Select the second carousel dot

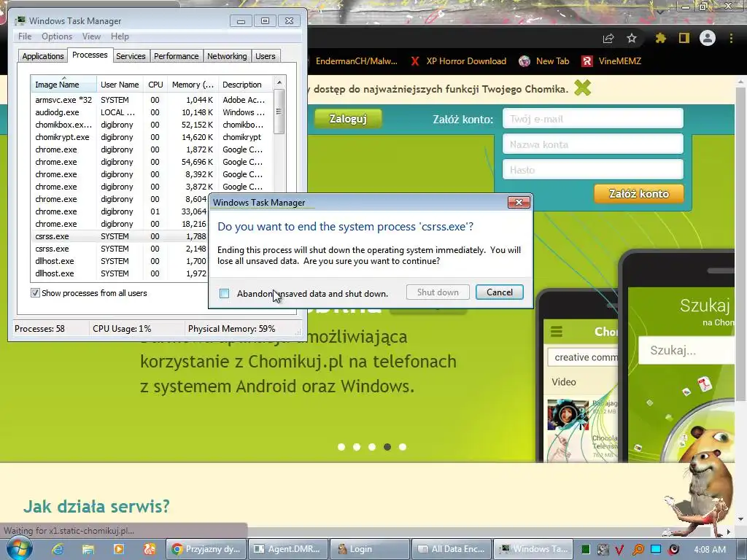coord(356,447)
